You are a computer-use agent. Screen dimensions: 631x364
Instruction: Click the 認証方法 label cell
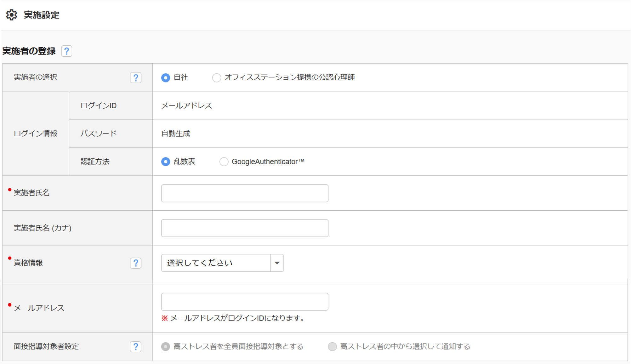(95, 162)
